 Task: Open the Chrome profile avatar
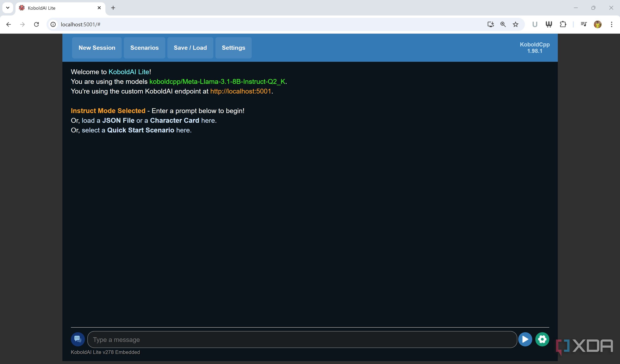click(x=598, y=24)
